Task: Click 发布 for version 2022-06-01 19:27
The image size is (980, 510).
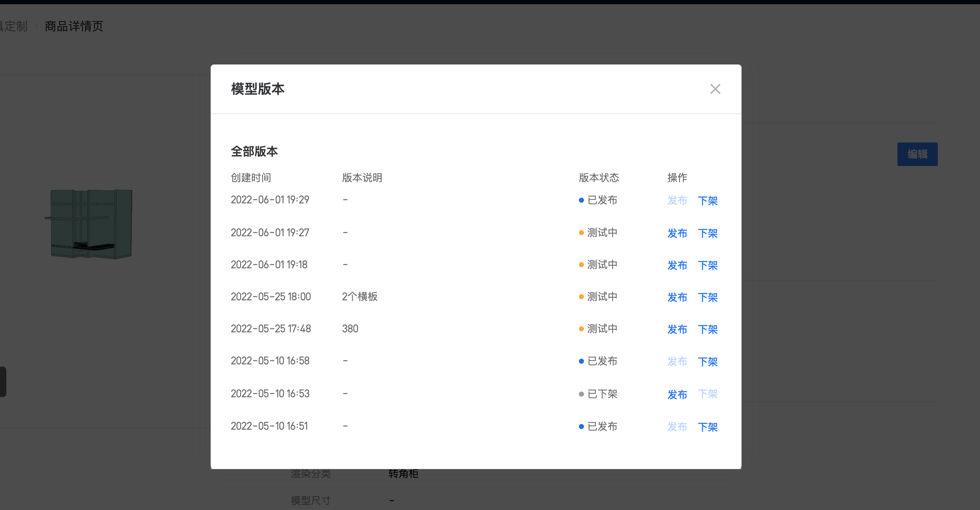Action: click(x=677, y=233)
